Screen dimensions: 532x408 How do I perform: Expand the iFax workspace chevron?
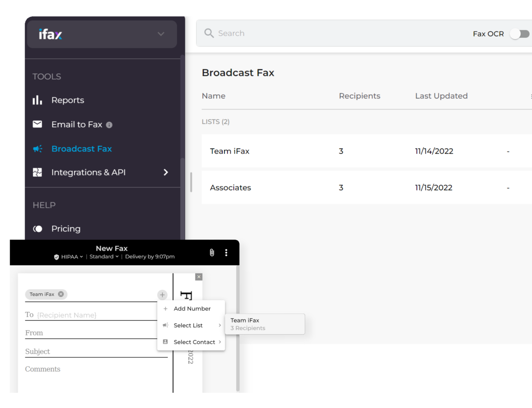click(160, 34)
